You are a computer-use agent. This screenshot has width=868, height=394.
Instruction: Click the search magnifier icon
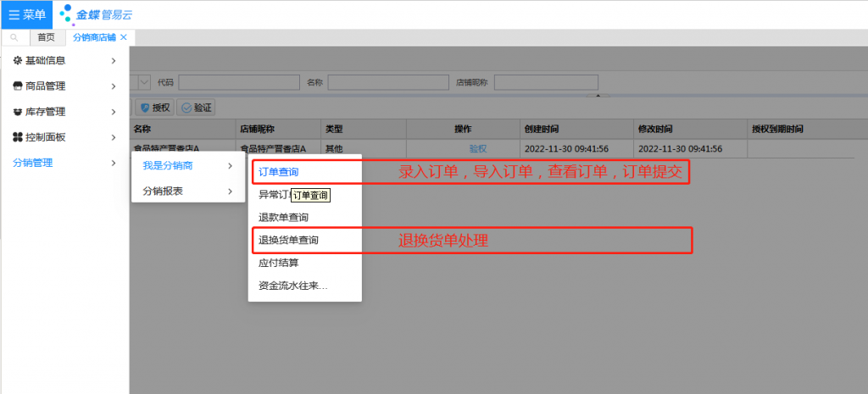(x=14, y=37)
